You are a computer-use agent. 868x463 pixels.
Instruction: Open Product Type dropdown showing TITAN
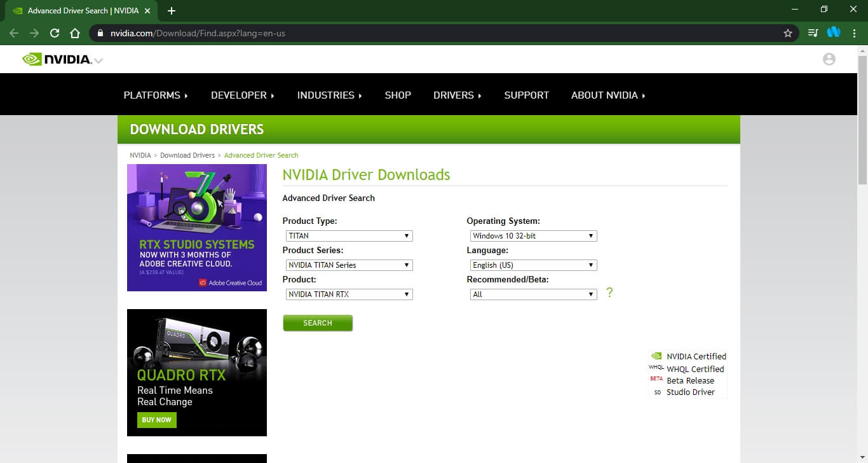click(x=349, y=236)
